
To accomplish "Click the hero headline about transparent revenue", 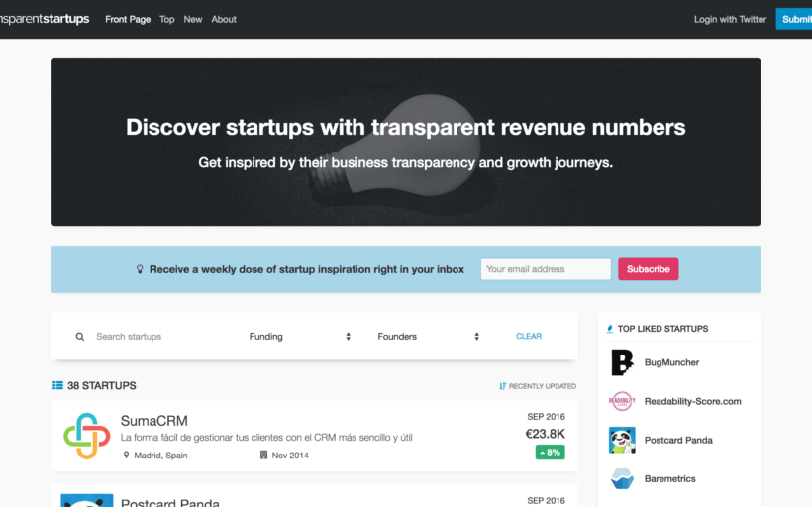I will click(x=405, y=127).
